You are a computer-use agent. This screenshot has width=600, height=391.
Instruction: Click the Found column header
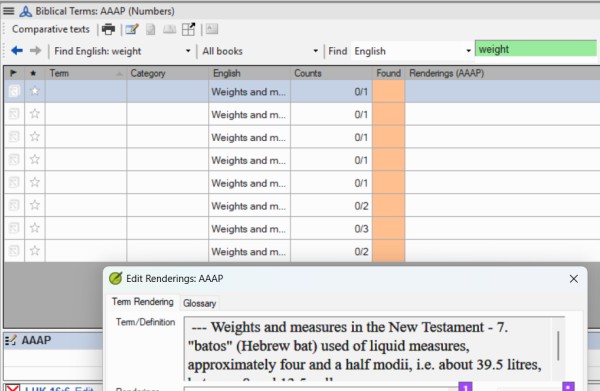click(x=388, y=73)
